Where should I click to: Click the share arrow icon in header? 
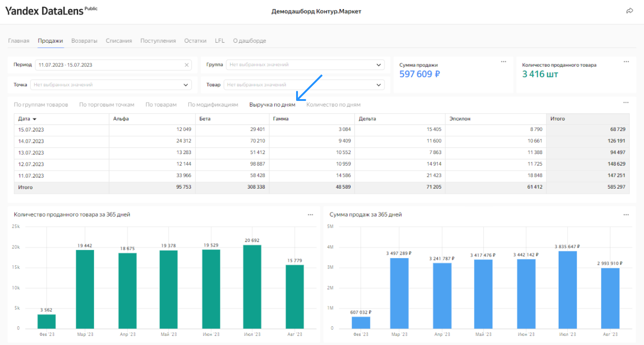629,11
